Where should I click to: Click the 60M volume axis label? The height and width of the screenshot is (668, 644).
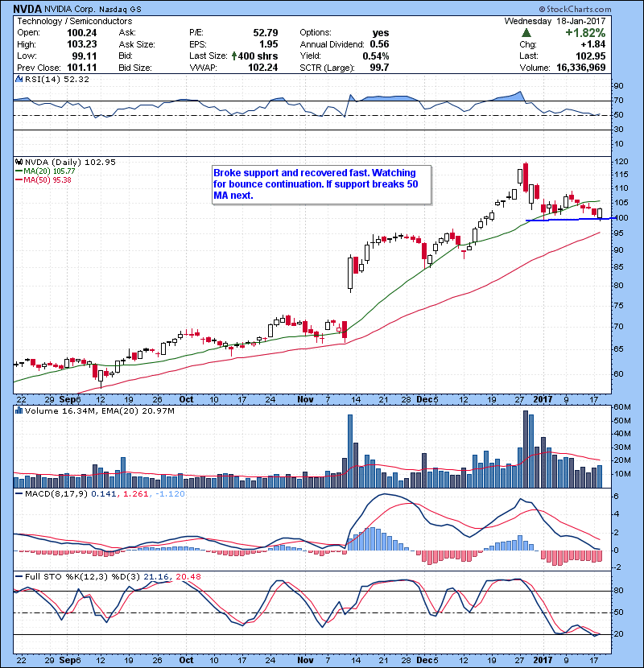(621, 407)
